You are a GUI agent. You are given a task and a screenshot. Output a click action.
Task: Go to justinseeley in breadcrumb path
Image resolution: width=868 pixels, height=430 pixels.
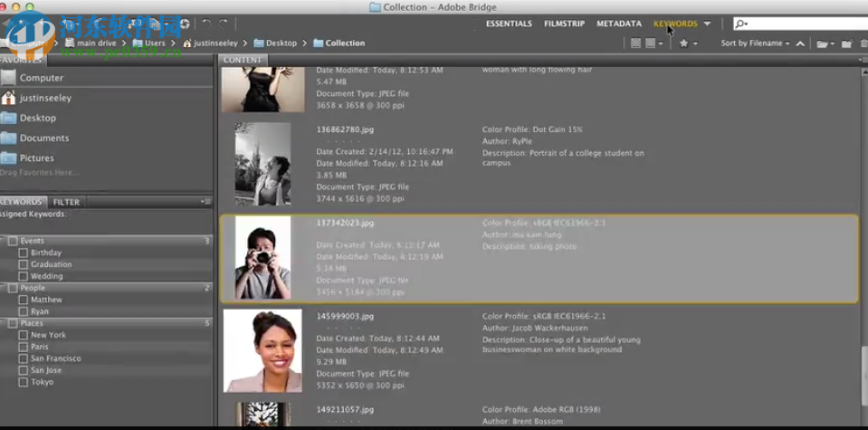[x=210, y=43]
